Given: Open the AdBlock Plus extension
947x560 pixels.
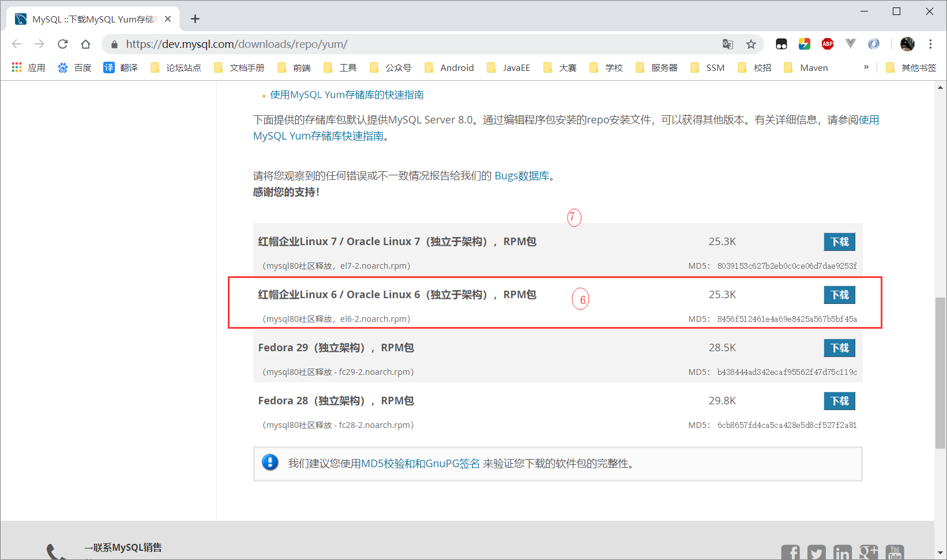Looking at the screenshot, I should (828, 44).
